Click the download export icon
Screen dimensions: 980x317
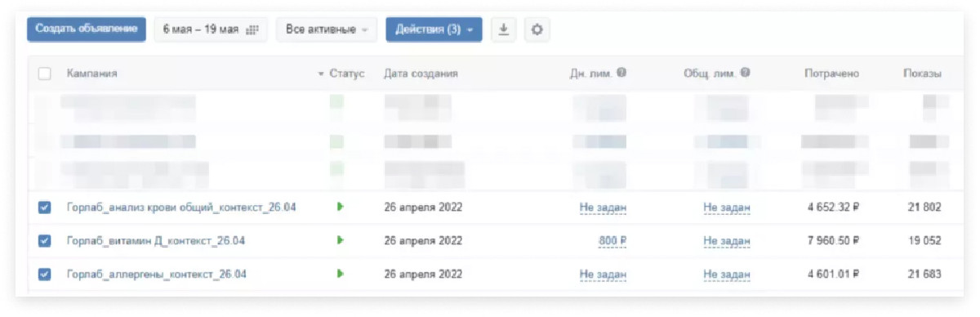pyautogui.click(x=503, y=29)
